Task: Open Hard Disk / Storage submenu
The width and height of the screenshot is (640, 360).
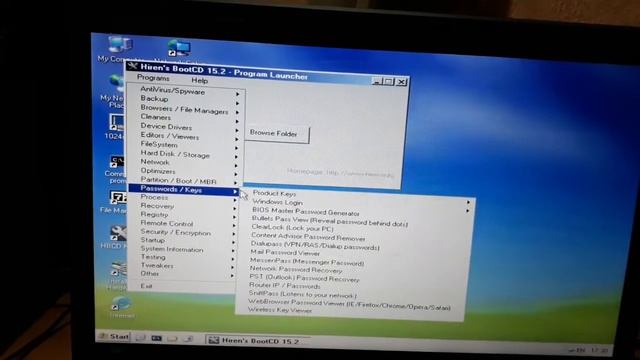Action: point(187,154)
